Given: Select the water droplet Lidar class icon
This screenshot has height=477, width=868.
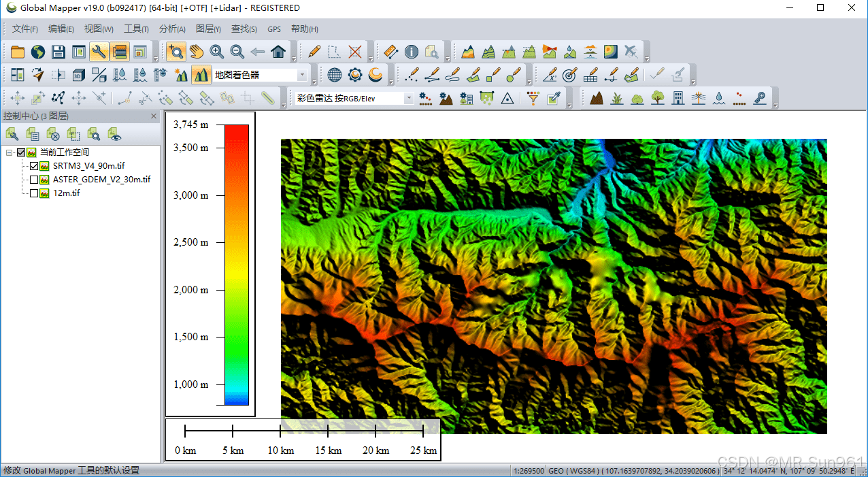Looking at the screenshot, I should [718, 99].
